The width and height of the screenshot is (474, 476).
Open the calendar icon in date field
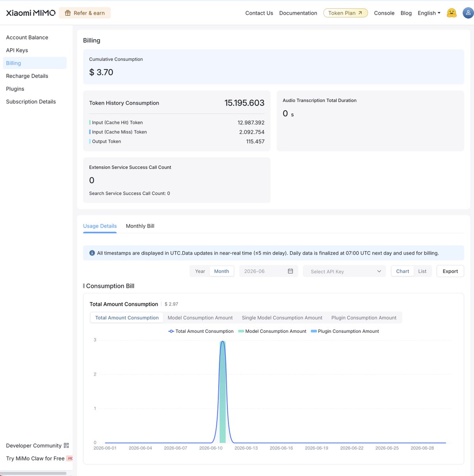click(x=290, y=271)
